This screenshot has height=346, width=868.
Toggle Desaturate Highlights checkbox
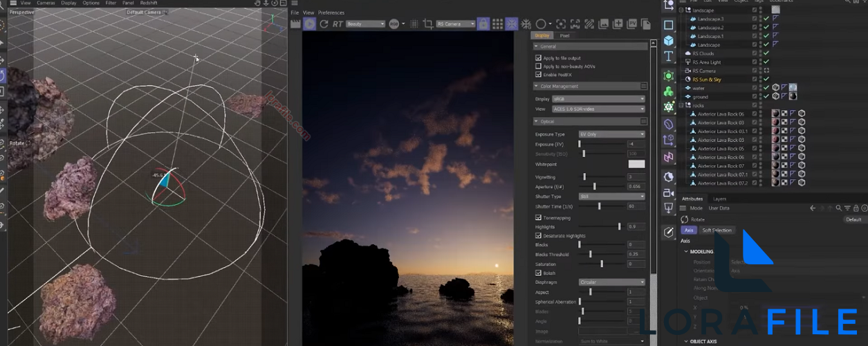point(538,235)
